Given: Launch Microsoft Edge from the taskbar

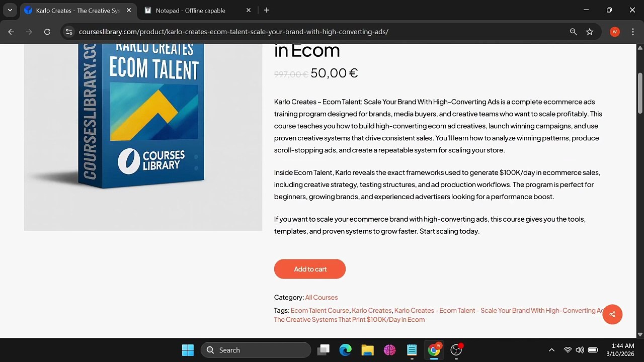Looking at the screenshot, I should point(345,350).
